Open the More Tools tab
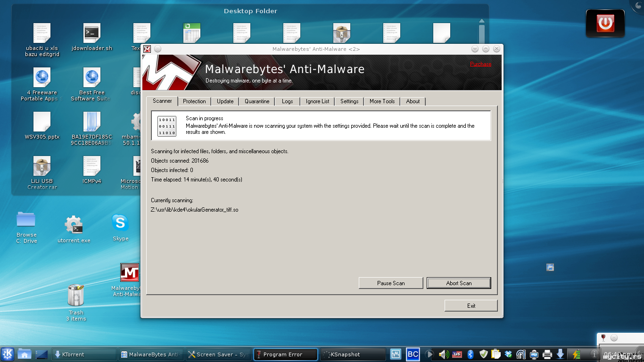Screen dimensions: 644x362 tap(382, 101)
